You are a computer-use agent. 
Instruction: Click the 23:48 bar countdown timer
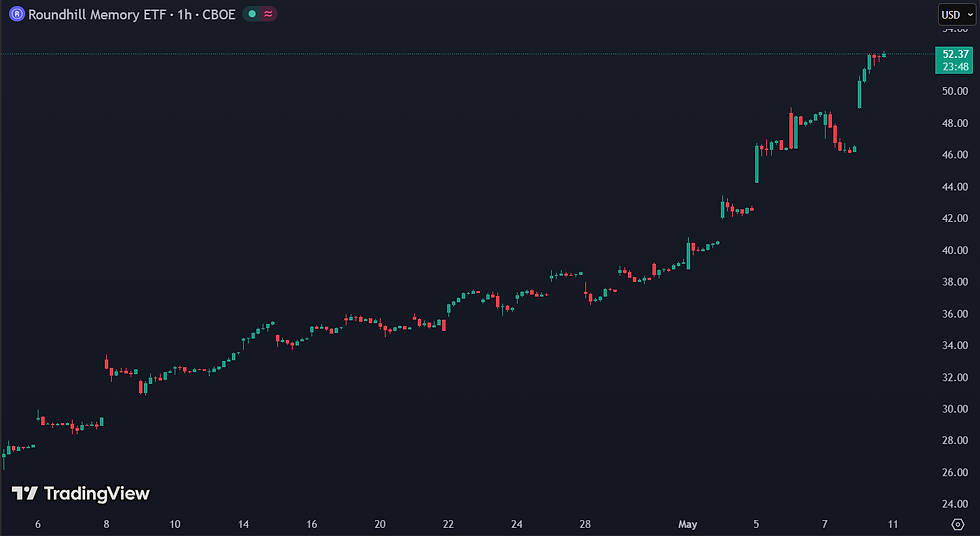coord(956,66)
